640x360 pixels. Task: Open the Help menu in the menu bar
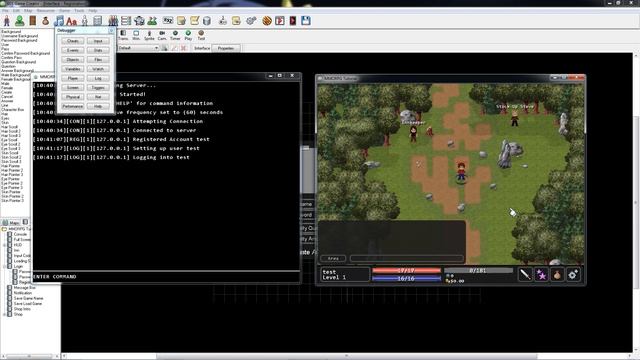93,11
